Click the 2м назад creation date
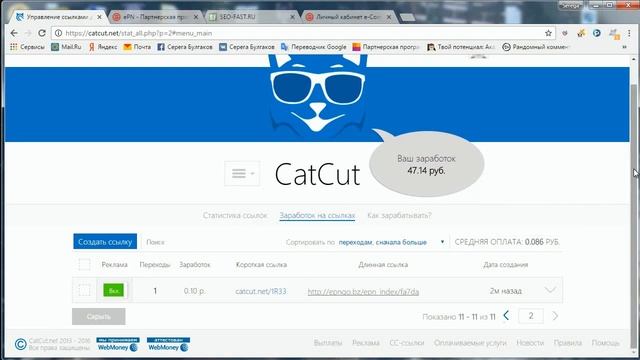 [506, 291]
